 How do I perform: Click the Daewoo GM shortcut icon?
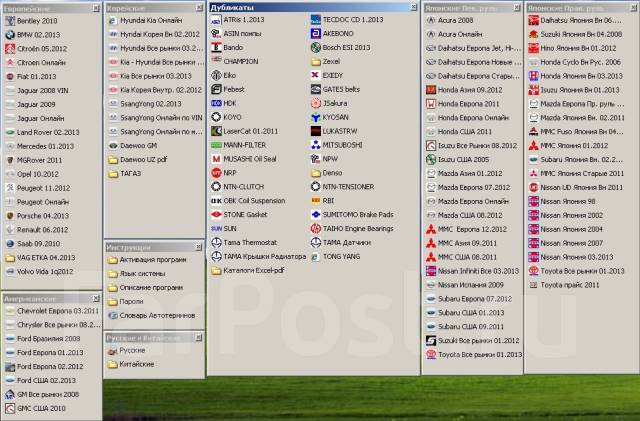(112, 145)
